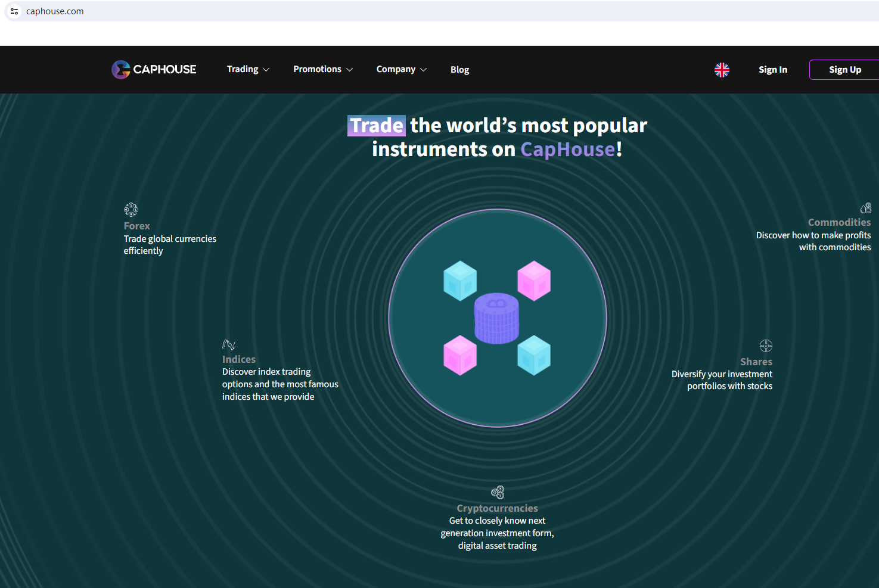Click the Indices chart icon

pos(229,344)
